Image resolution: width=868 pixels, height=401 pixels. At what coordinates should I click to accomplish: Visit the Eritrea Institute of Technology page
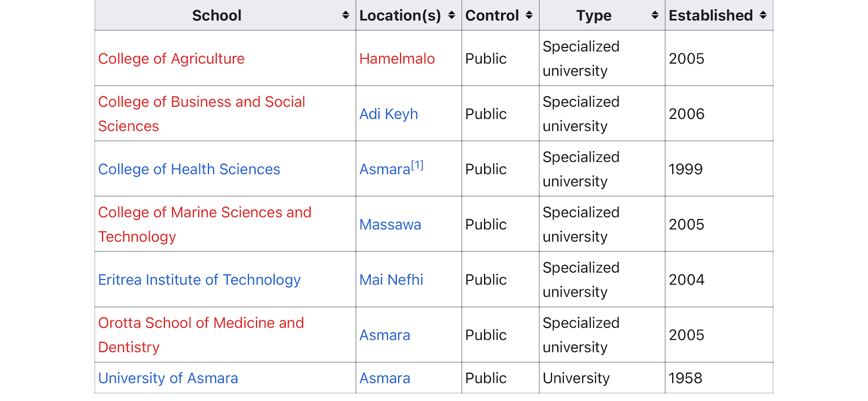click(199, 280)
